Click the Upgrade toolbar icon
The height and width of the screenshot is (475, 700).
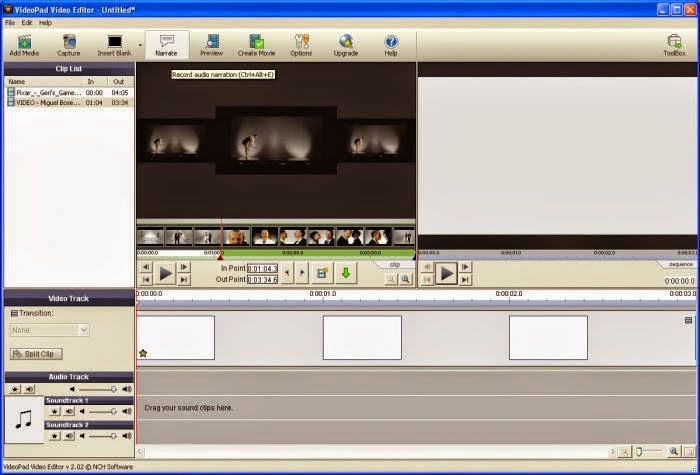point(346,45)
